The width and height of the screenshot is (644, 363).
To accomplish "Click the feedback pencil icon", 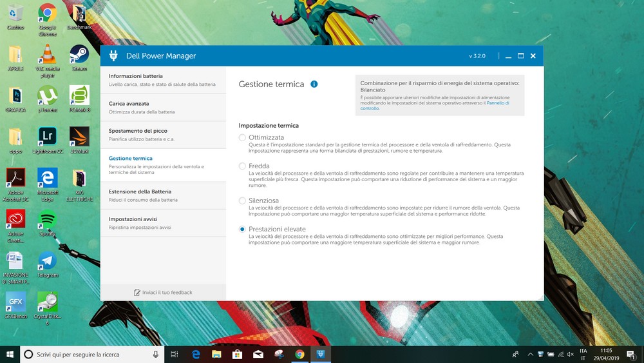I will pos(137,292).
